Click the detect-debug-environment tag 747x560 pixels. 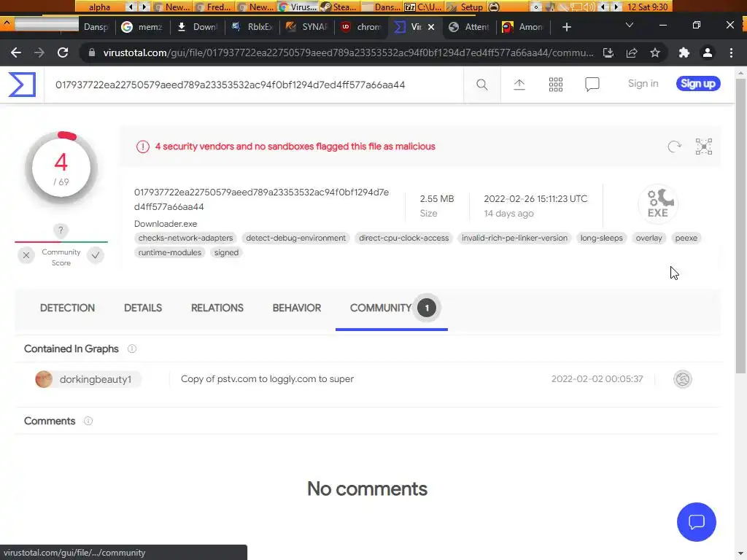click(296, 238)
